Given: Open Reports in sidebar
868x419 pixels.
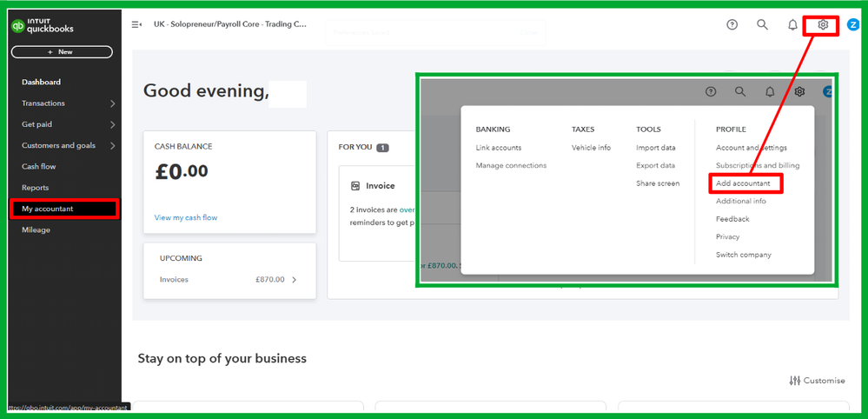Looking at the screenshot, I should click(x=36, y=188).
